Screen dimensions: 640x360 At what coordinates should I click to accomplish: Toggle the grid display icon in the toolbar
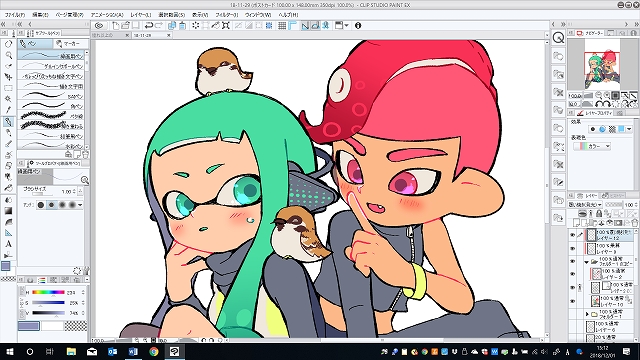(282, 25)
